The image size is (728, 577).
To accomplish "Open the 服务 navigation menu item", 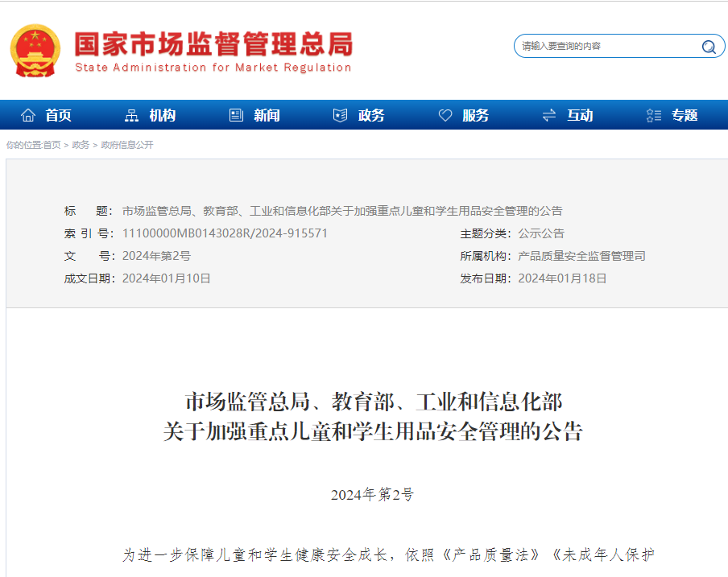I will pyautogui.click(x=475, y=115).
